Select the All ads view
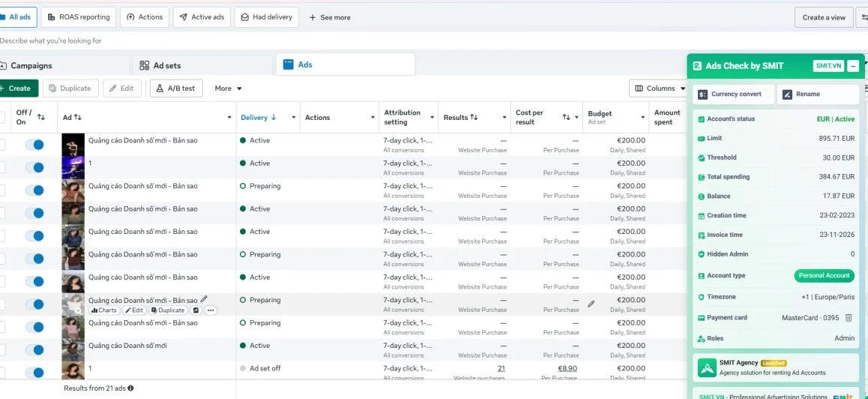Screen dimensions: 868x399 point(18,17)
